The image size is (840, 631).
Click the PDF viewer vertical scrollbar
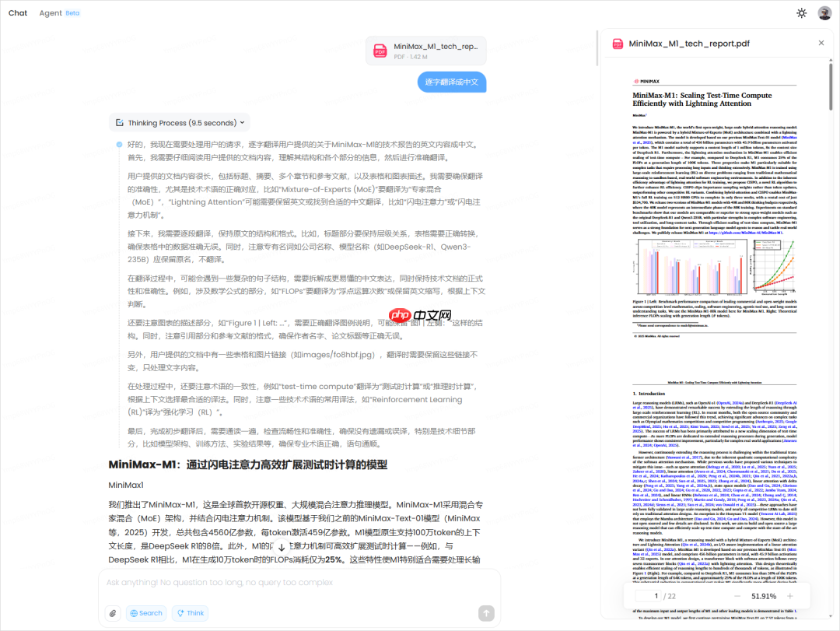point(831,86)
